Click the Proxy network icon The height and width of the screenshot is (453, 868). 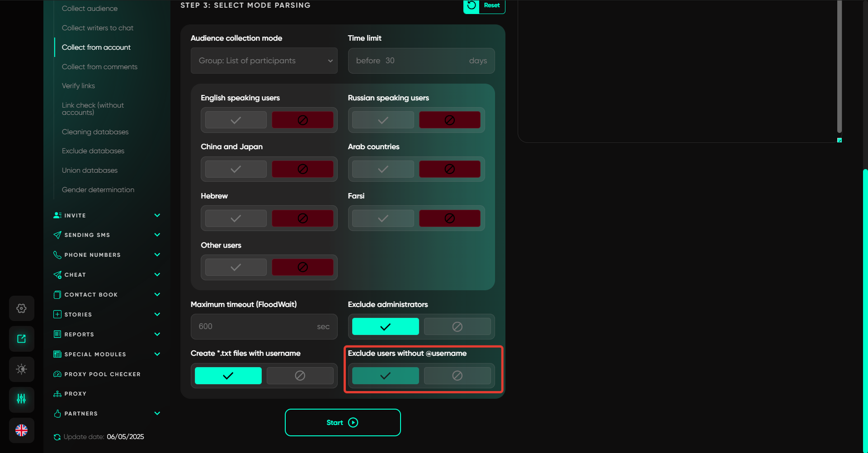(x=57, y=394)
